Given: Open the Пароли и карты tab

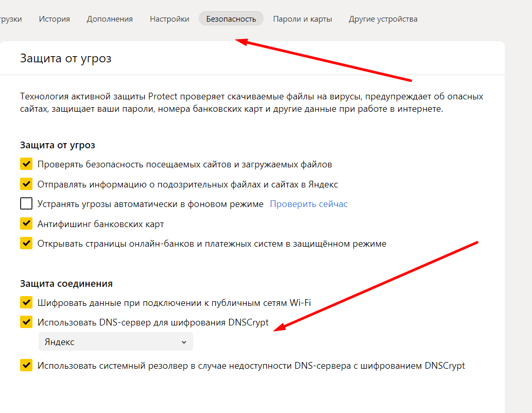Looking at the screenshot, I should pyautogui.click(x=302, y=19).
